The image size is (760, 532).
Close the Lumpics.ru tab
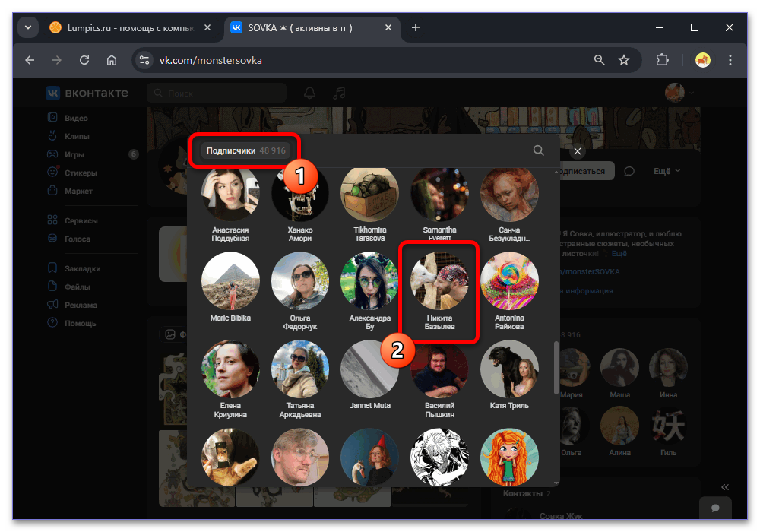tap(207, 27)
